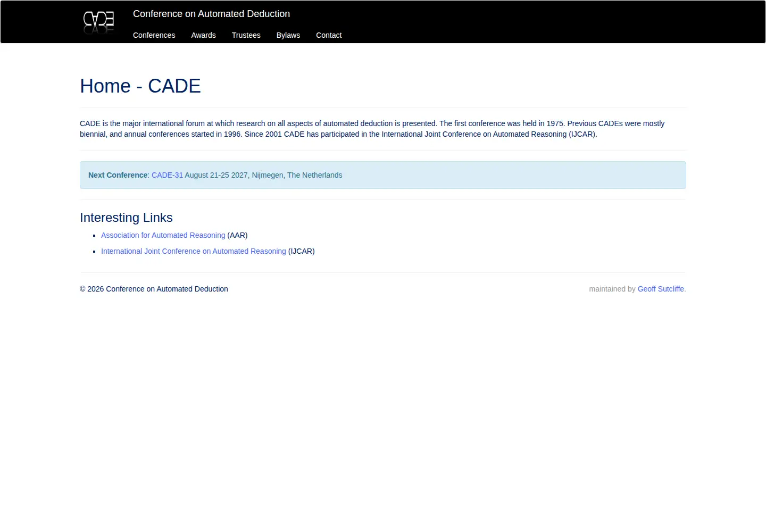
Task: Click the CADE logo icon
Action: [x=98, y=22]
